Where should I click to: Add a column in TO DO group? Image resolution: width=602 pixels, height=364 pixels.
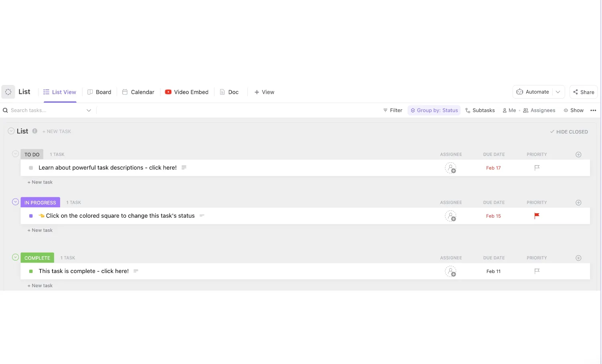[x=578, y=154]
